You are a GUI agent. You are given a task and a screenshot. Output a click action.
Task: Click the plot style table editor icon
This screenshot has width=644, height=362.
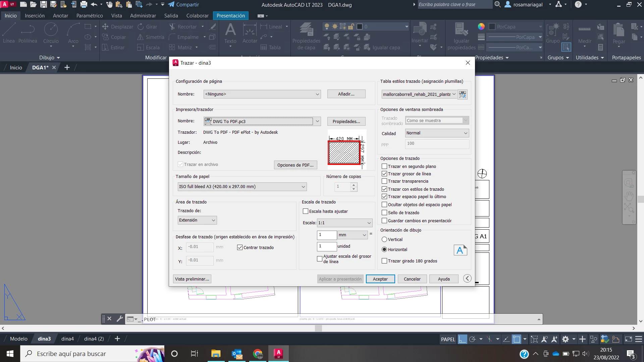pyautogui.click(x=463, y=95)
